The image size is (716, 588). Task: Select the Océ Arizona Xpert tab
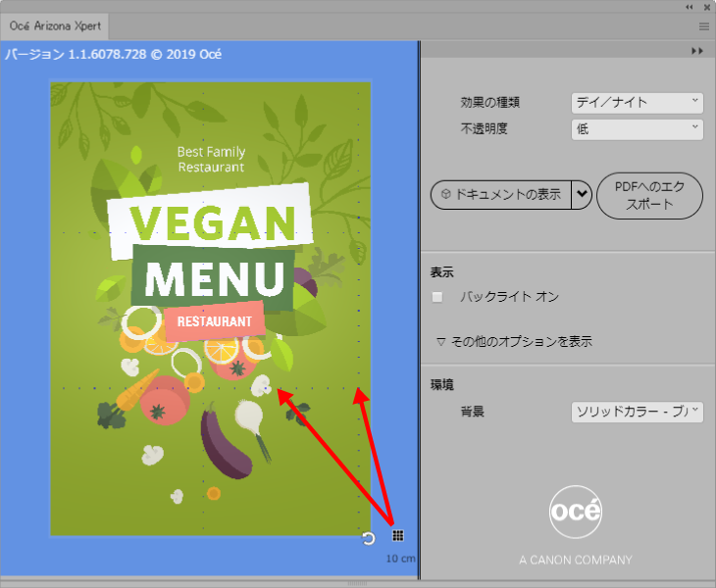(x=55, y=26)
